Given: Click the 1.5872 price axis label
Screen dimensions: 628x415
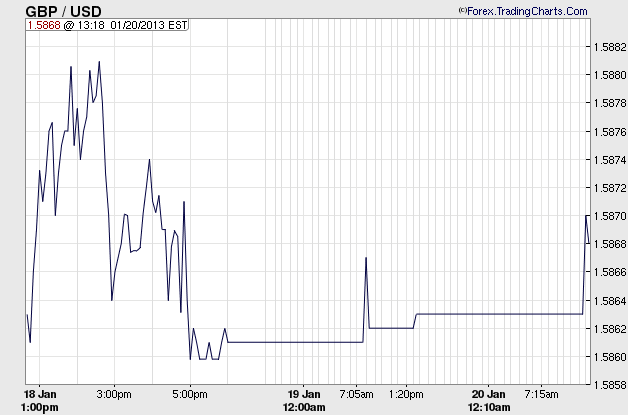Looking at the screenshot, I should tap(609, 188).
